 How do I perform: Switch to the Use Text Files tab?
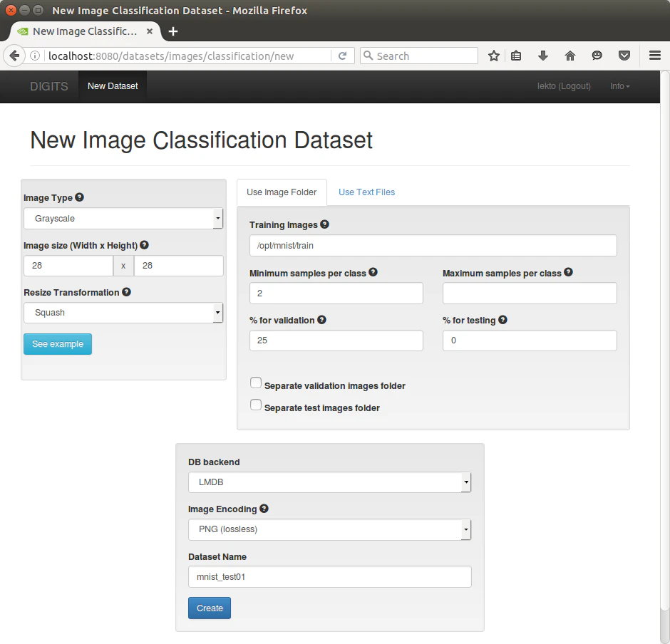tap(366, 192)
